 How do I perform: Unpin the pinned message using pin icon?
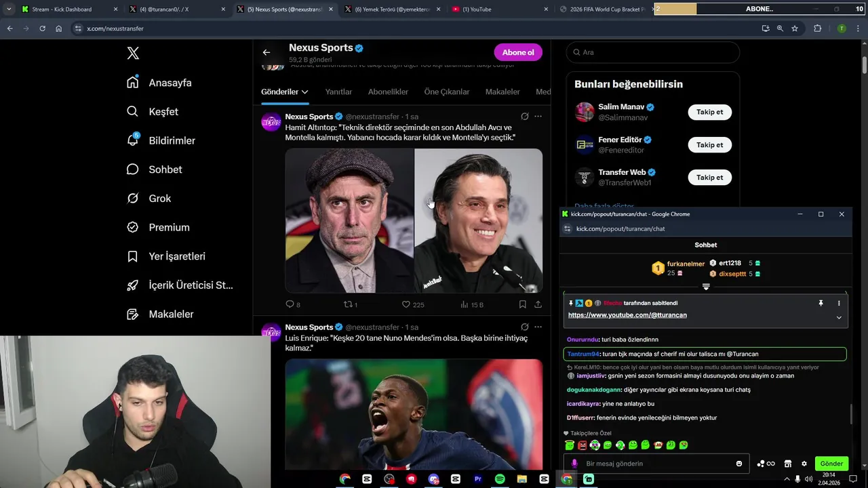point(821,303)
